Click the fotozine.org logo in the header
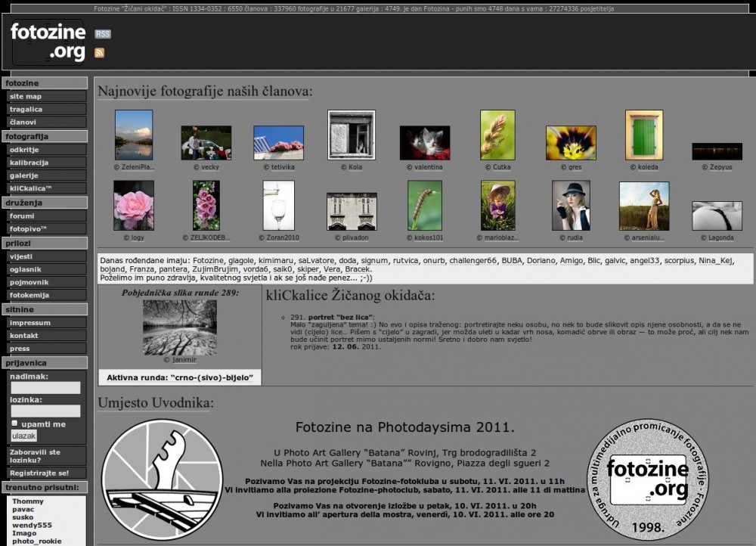 tap(48, 42)
